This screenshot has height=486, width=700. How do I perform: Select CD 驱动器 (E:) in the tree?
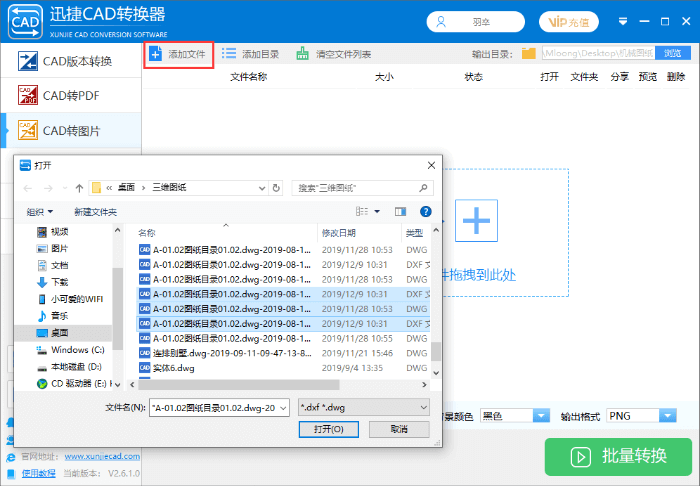[79, 383]
